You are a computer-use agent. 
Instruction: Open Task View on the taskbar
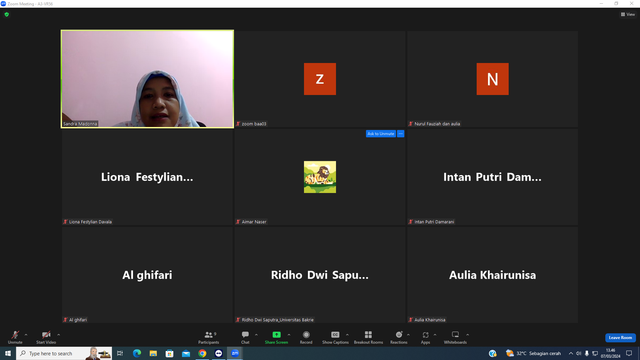coord(120,353)
